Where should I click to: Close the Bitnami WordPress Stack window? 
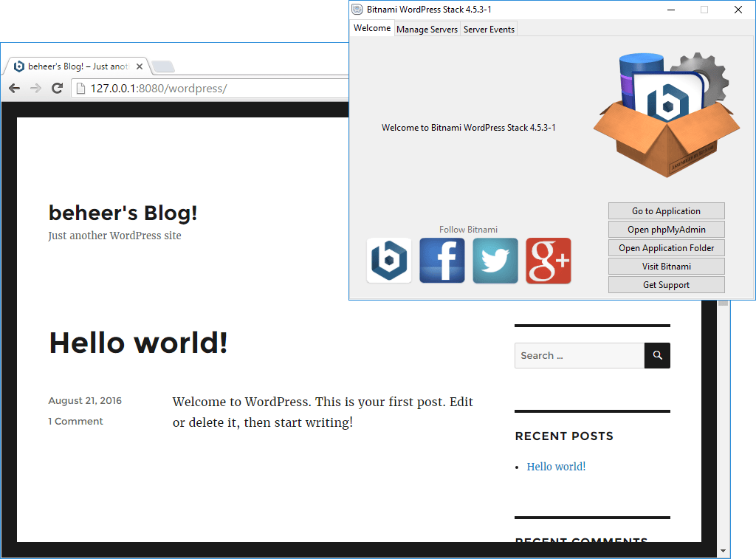click(738, 10)
